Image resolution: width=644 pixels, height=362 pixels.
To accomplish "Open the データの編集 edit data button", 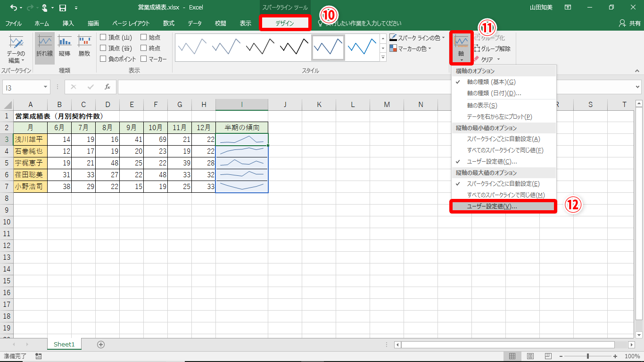I will 16,49.
